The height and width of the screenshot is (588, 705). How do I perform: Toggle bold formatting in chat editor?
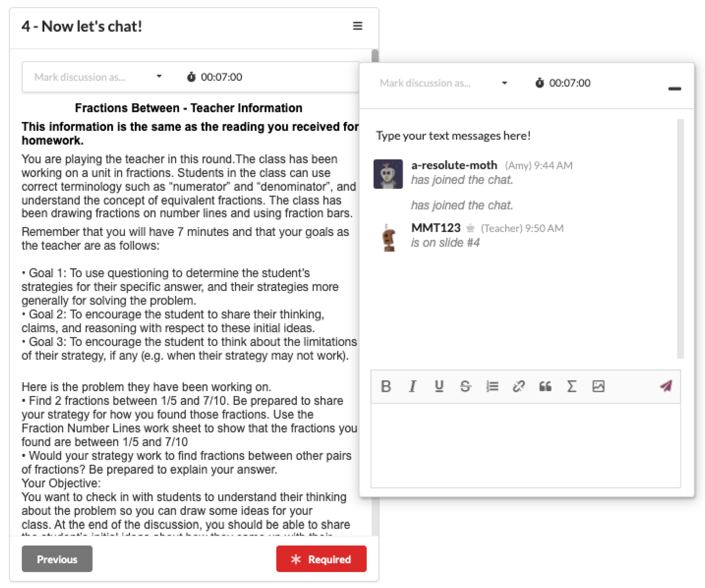[386, 386]
